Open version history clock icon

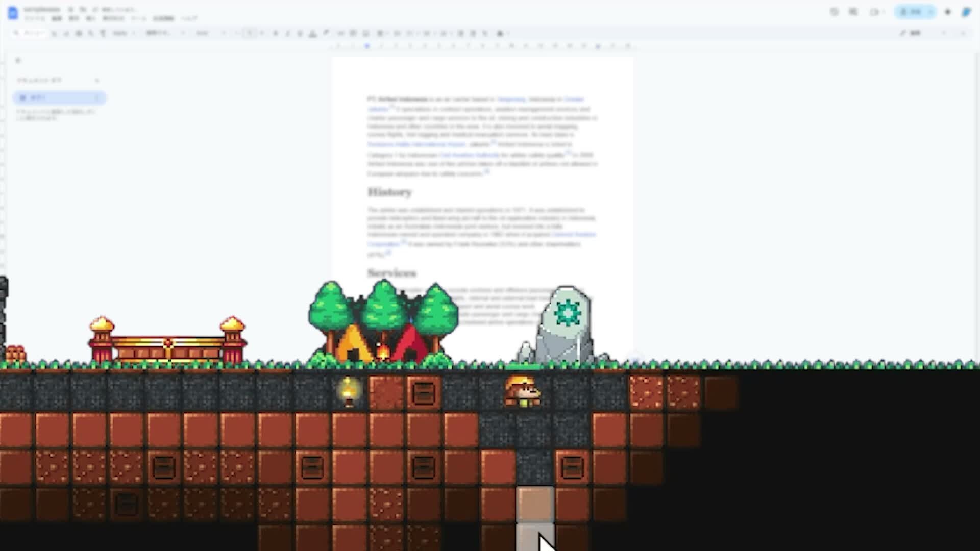pos(834,12)
